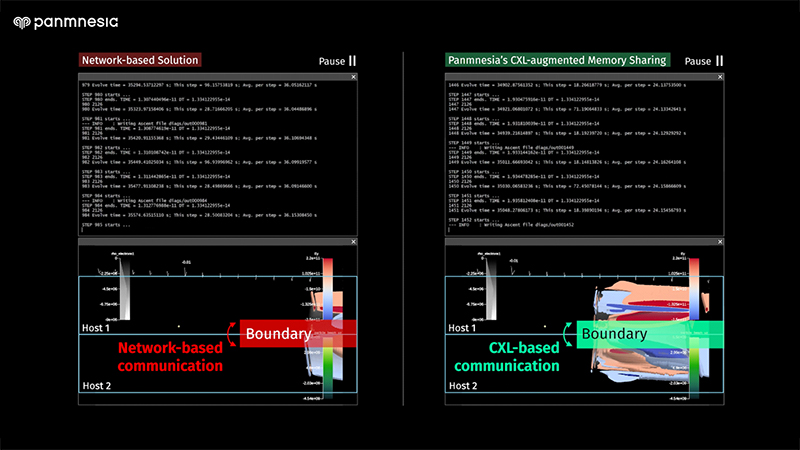Image resolution: width=800 pixels, height=450 pixels.
Task: Click the green CXL-based communication text
Action: (507, 357)
